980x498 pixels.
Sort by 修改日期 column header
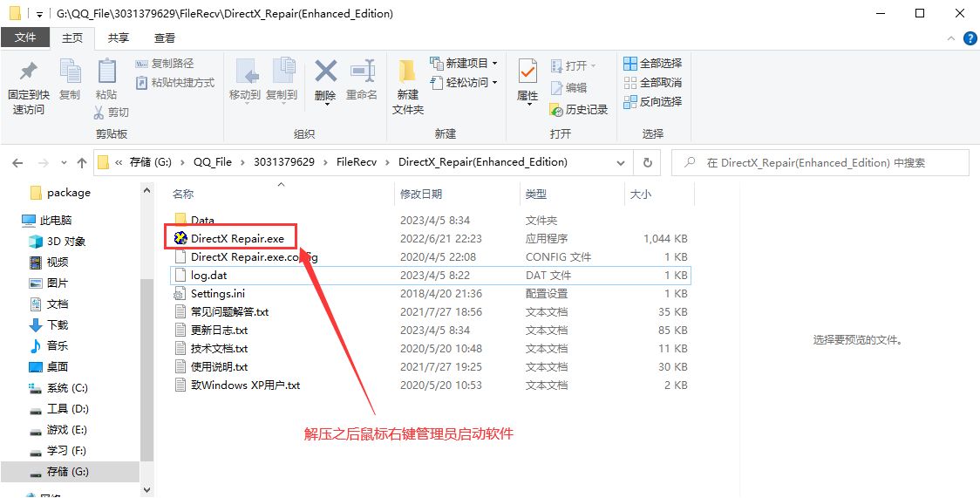(x=421, y=194)
